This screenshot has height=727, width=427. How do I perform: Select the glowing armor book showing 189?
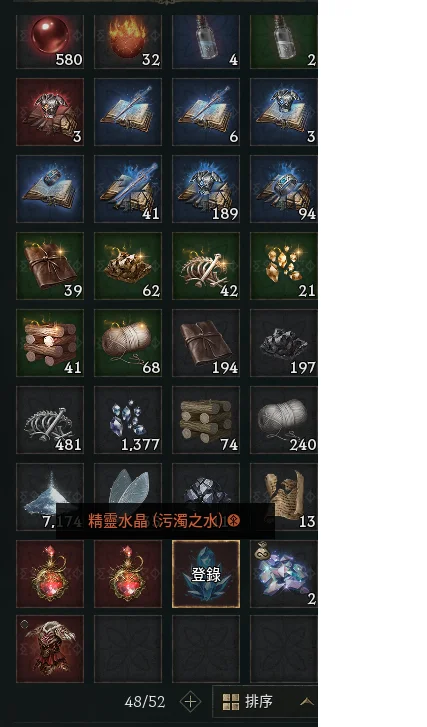206,189
